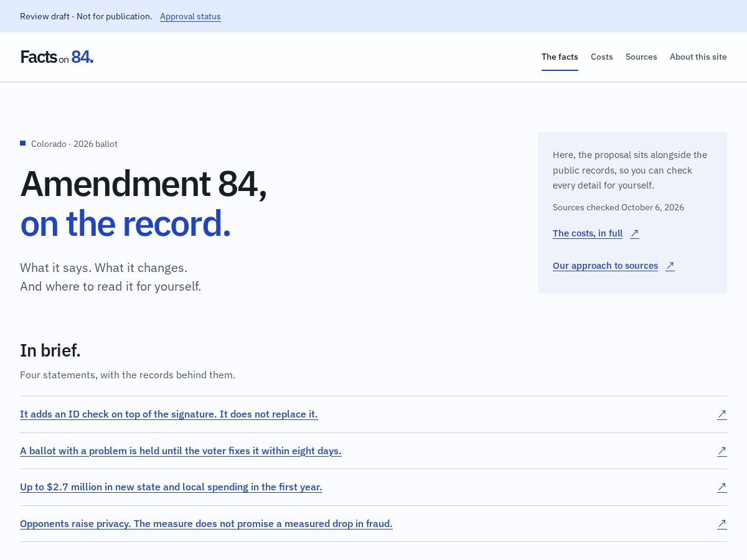The height and width of the screenshot is (560, 747).
Task: Click arrow icon on opponents privacy row
Action: click(722, 524)
